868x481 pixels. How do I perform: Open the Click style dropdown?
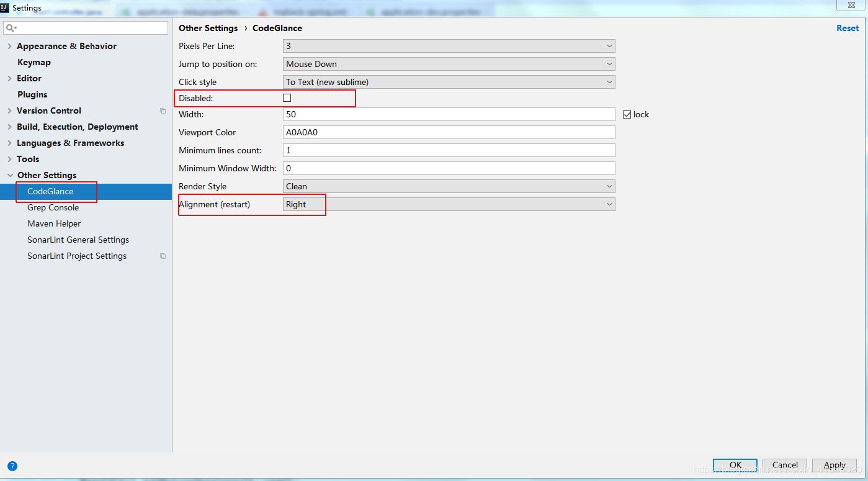449,82
